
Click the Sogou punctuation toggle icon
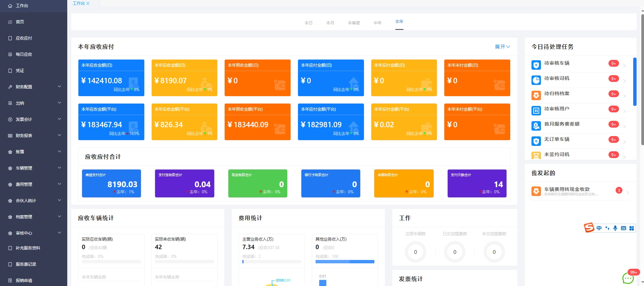click(x=607, y=228)
